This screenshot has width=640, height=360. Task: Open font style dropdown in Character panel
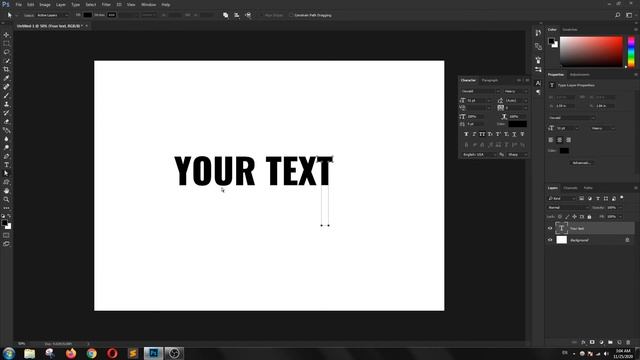tap(516, 91)
